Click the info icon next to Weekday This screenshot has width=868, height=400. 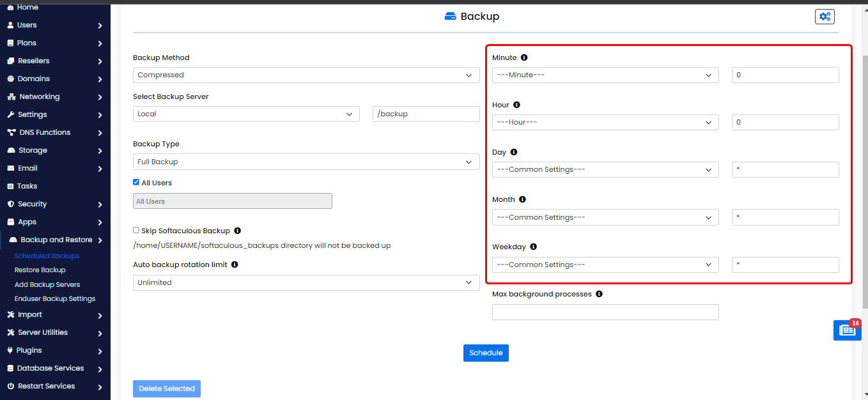point(533,247)
